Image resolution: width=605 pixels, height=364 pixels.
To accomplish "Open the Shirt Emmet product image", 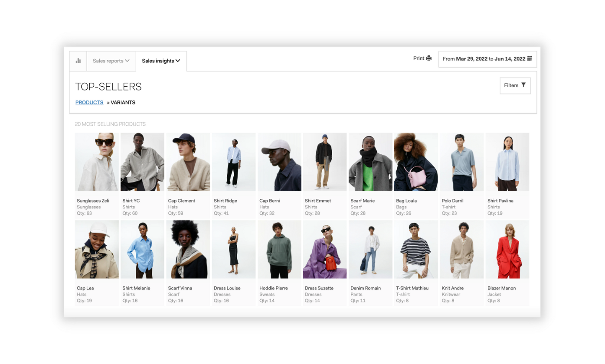I will pyautogui.click(x=325, y=162).
